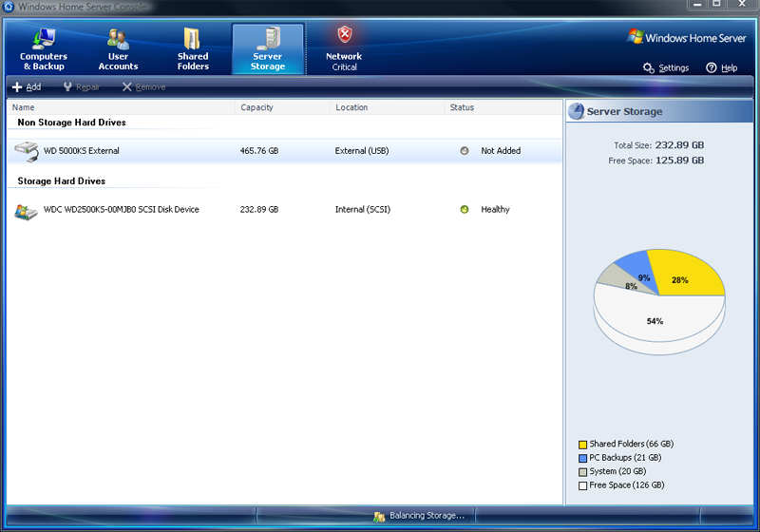The width and height of the screenshot is (760, 532).
Task: Click the Add toolbar button
Action: 27,86
